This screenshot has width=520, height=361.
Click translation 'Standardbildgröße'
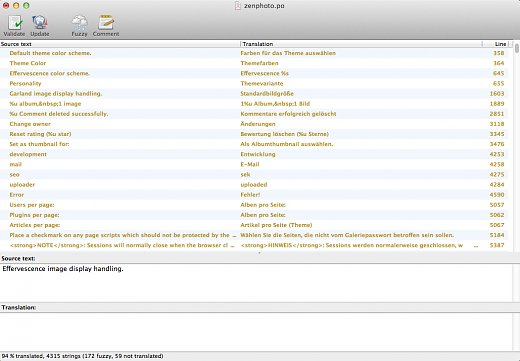[267, 93]
